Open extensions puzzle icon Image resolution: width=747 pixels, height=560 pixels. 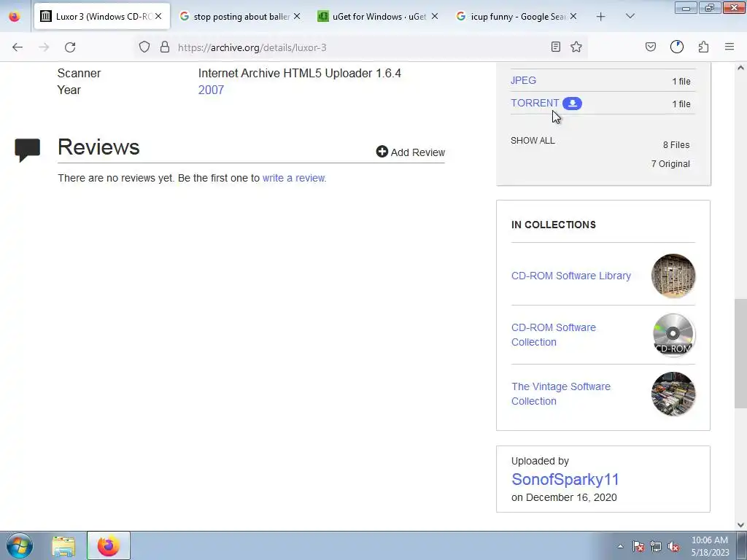pos(704,47)
